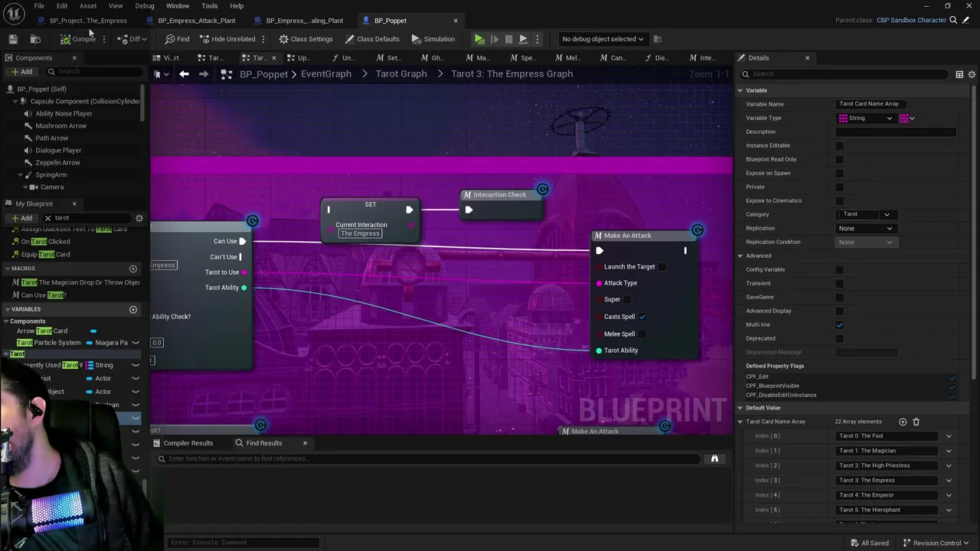Start Simulation mode

(x=433, y=39)
